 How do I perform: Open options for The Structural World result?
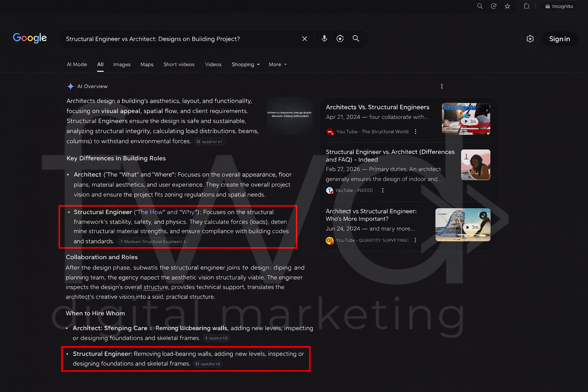coord(416,132)
